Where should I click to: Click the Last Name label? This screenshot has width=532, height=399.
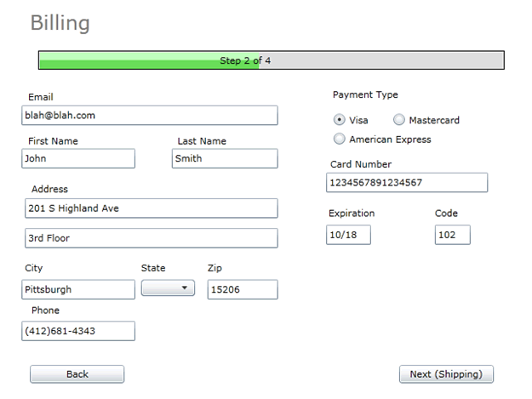pyautogui.click(x=202, y=141)
